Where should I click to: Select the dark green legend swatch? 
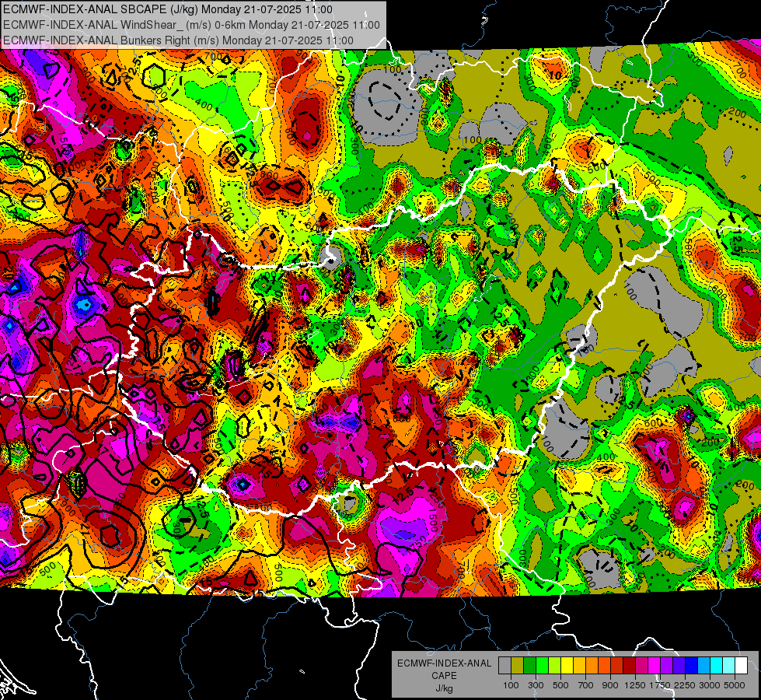(529, 666)
